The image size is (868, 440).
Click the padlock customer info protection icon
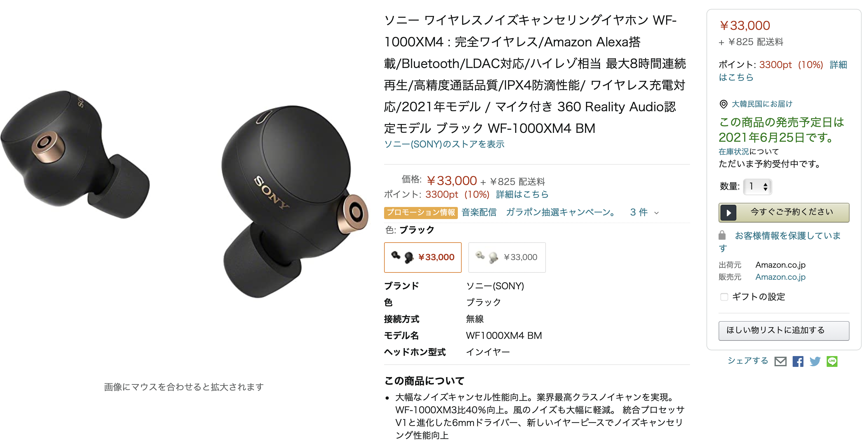pyautogui.click(x=722, y=235)
